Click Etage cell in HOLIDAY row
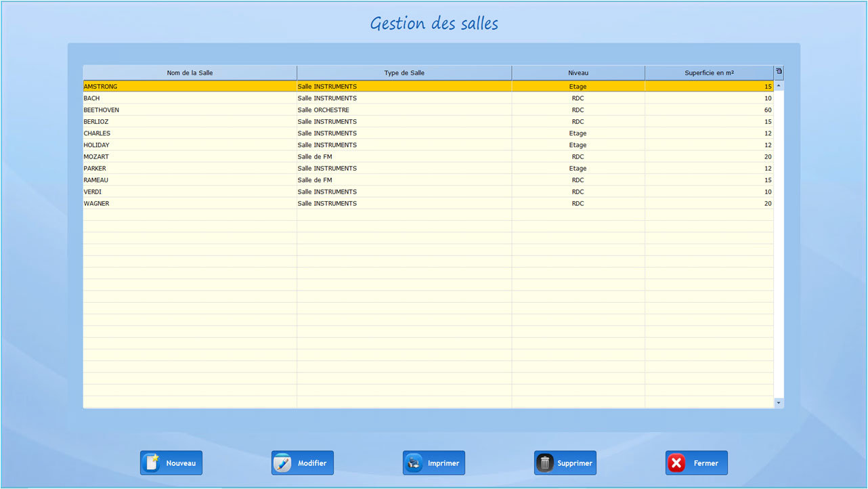This screenshot has height=489, width=868. pyautogui.click(x=578, y=145)
